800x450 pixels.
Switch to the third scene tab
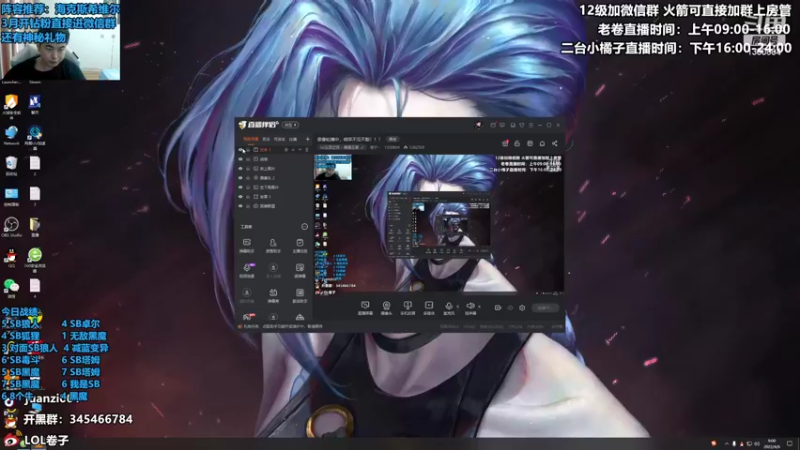pyautogui.click(x=280, y=139)
